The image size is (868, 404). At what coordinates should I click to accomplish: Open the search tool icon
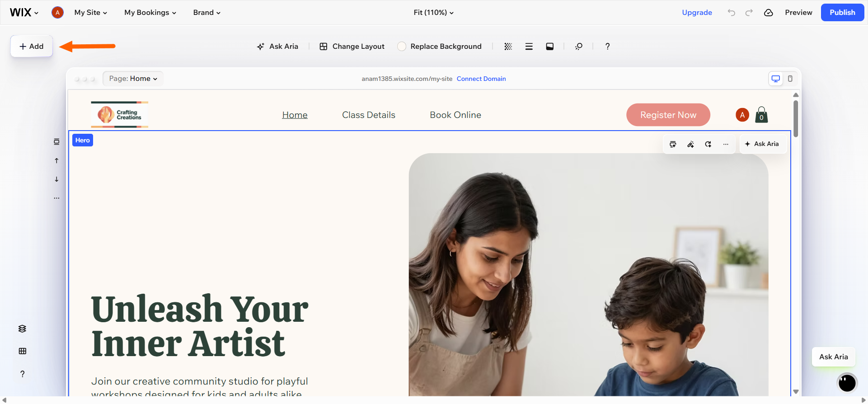point(578,47)
